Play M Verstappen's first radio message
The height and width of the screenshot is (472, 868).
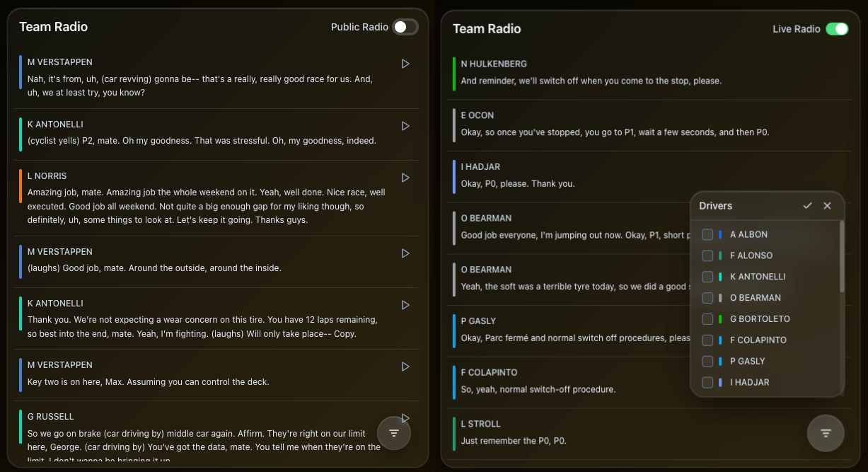405,64
